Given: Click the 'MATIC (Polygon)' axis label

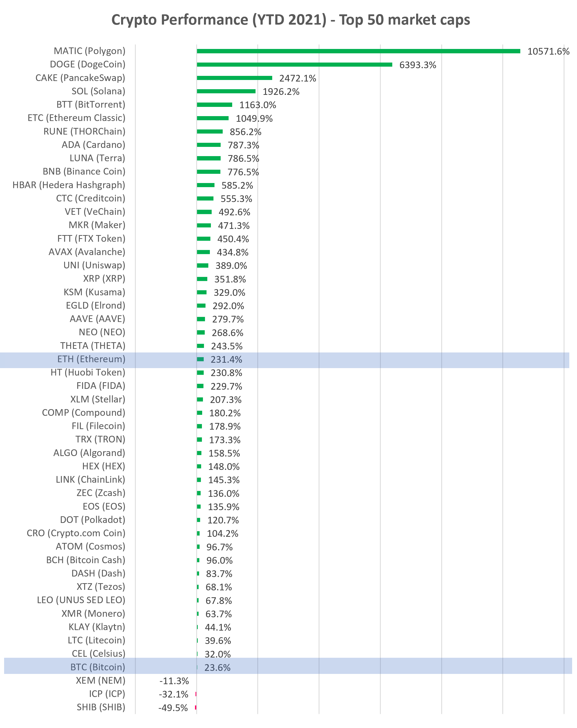Looking at the screenshot, I should click(x=90, y=51).
